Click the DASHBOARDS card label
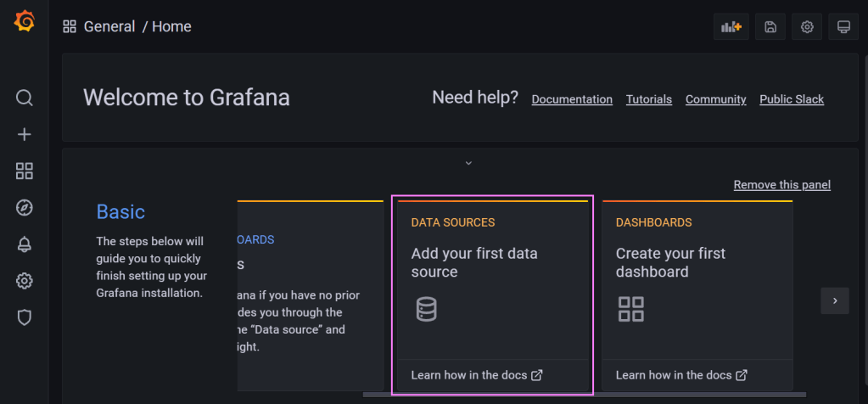868x404 pixels. coord(654,222)
